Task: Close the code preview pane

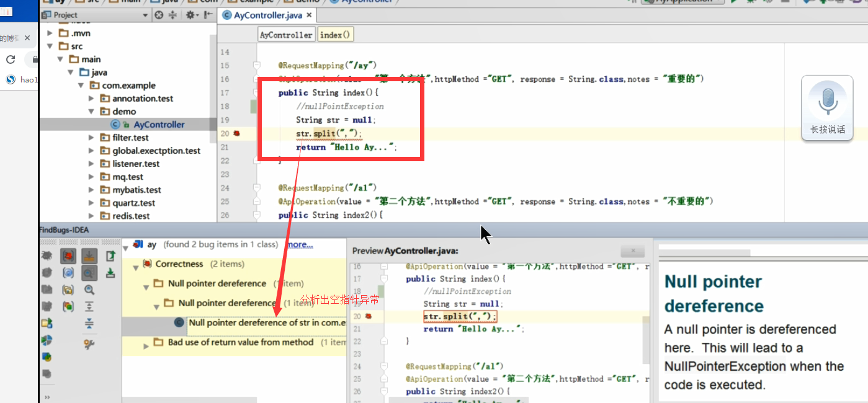Action: (633, 250)
